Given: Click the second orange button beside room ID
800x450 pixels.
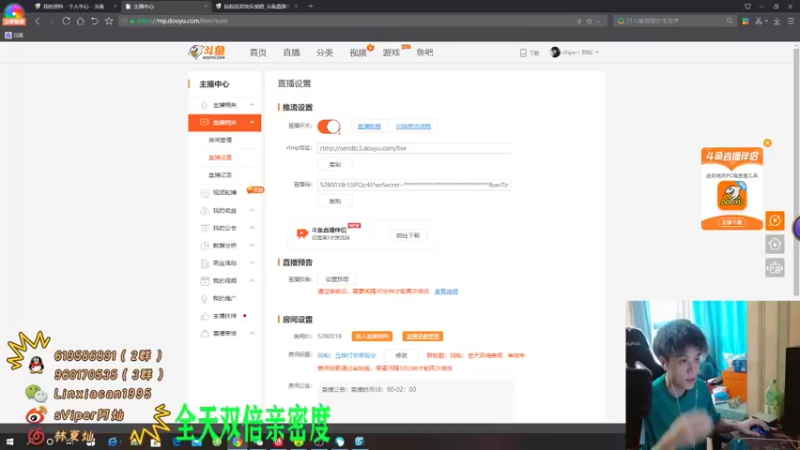Looking at the screenshot, I should (x=422, y=336).
